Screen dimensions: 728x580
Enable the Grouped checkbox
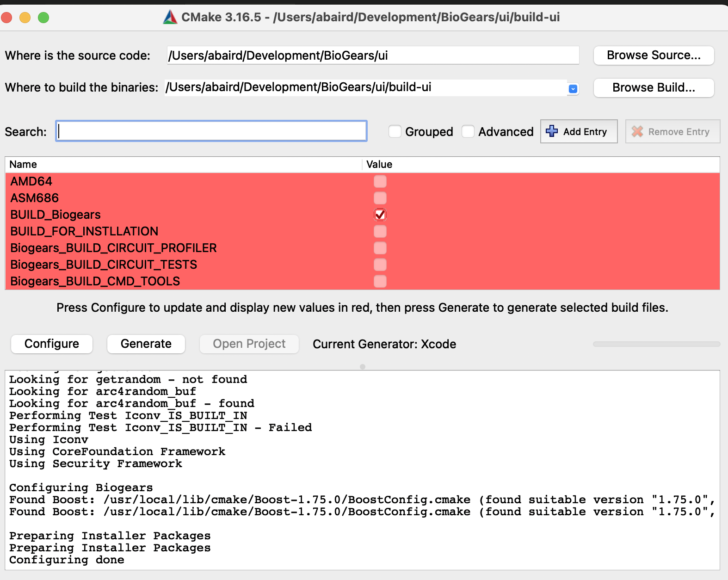pyautogui.click(x=395, y=132)
